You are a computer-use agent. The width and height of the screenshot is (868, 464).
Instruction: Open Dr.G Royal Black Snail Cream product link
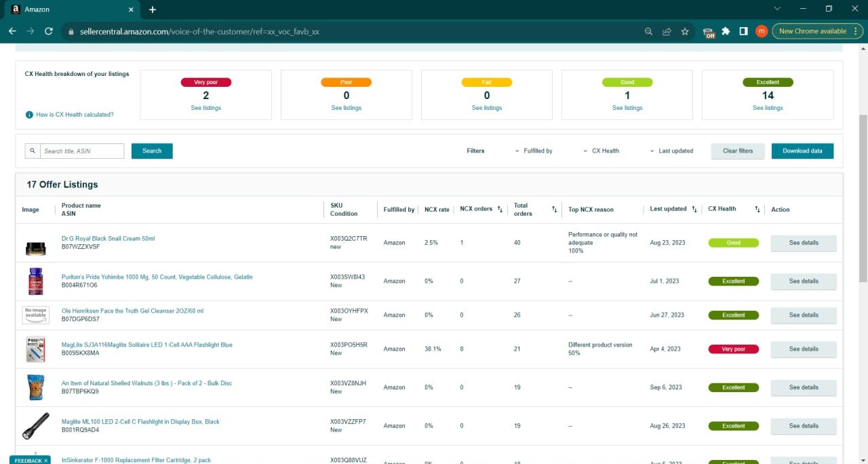tap(108, 239)
